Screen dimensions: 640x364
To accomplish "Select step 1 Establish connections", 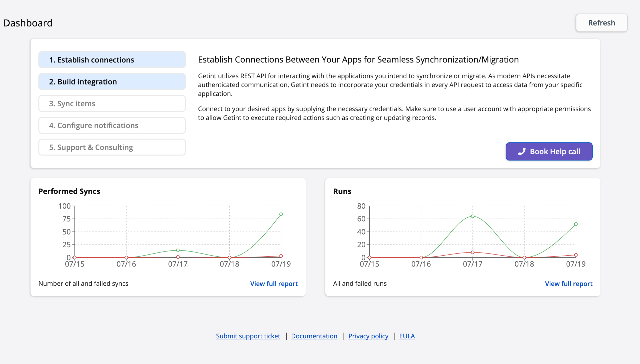I will 112,60.
